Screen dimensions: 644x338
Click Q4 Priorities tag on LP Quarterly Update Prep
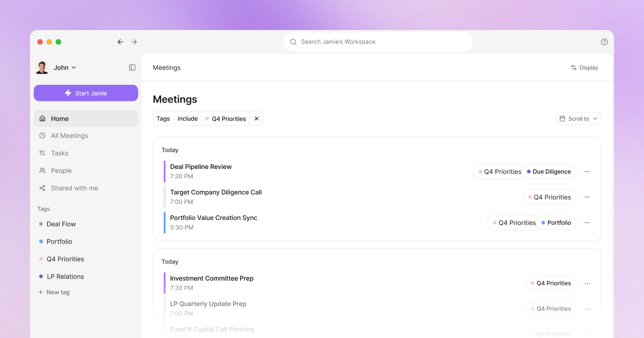tap(551, 308)
